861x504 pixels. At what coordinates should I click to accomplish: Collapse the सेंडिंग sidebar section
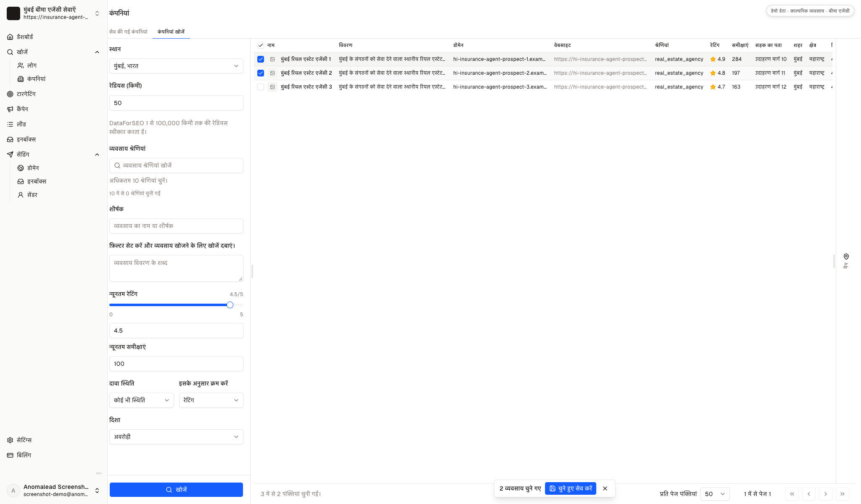[x=97, y=155]
